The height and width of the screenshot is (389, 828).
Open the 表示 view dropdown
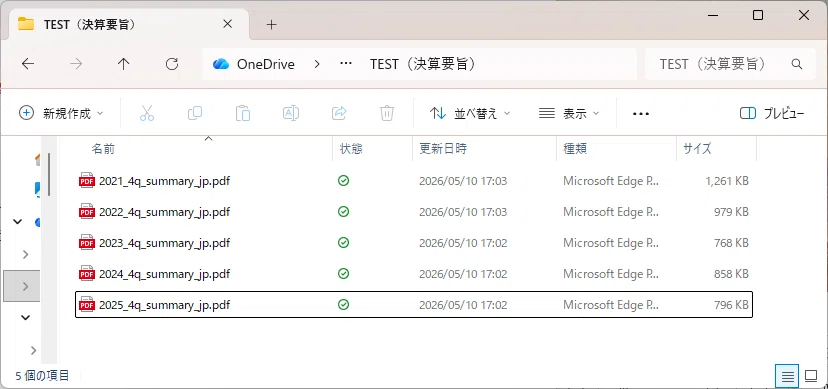(569, 113)
